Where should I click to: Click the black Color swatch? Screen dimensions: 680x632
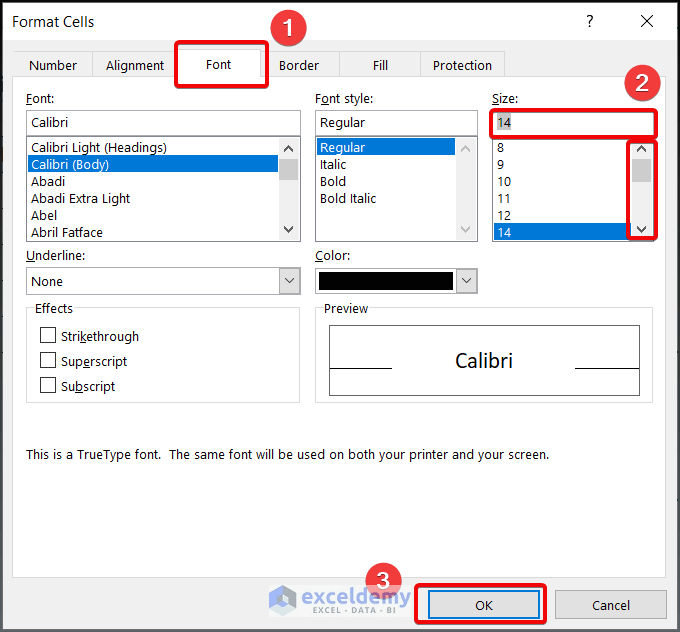(x=386, y=281)
